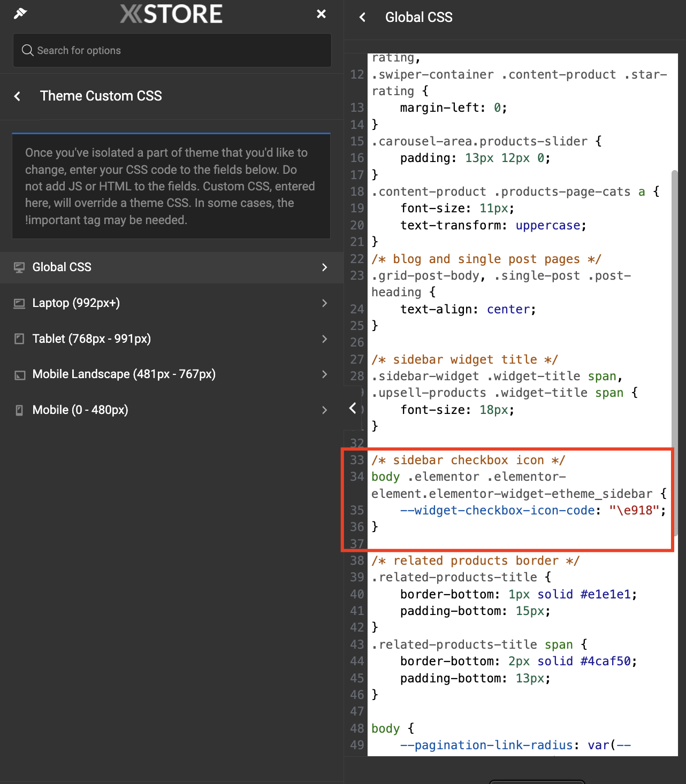Expand chevron on Tablet row
This screenshot has width=686, height=784.
[x=324, y=339]
